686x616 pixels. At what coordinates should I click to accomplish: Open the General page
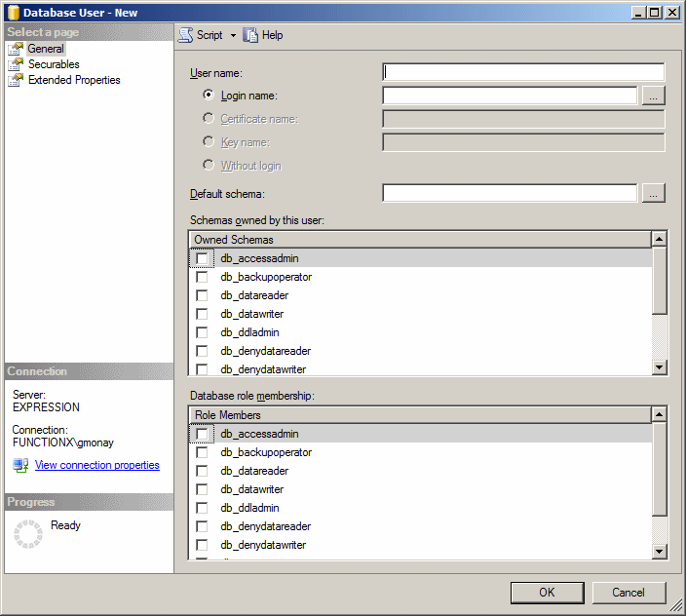click(x=46, y=49)
